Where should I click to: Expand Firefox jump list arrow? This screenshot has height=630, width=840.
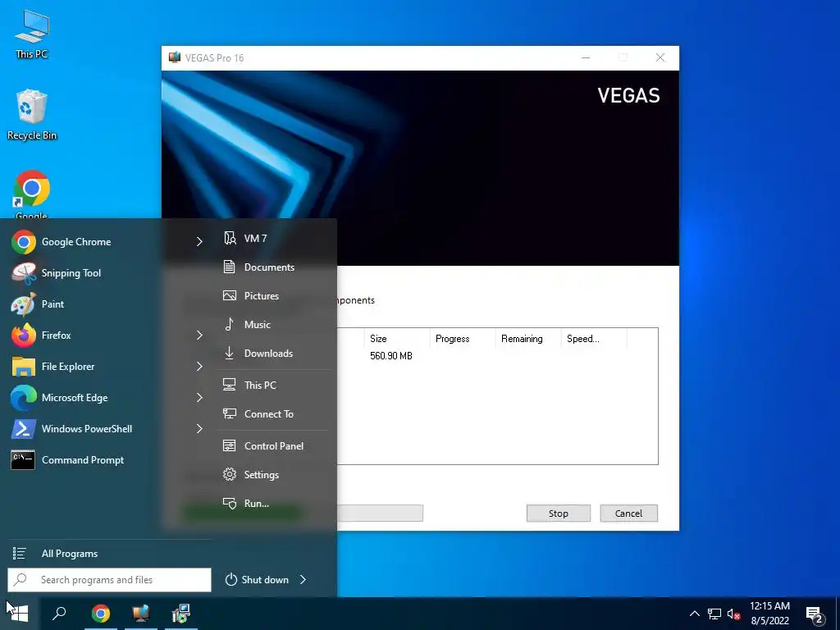(199, 335)
